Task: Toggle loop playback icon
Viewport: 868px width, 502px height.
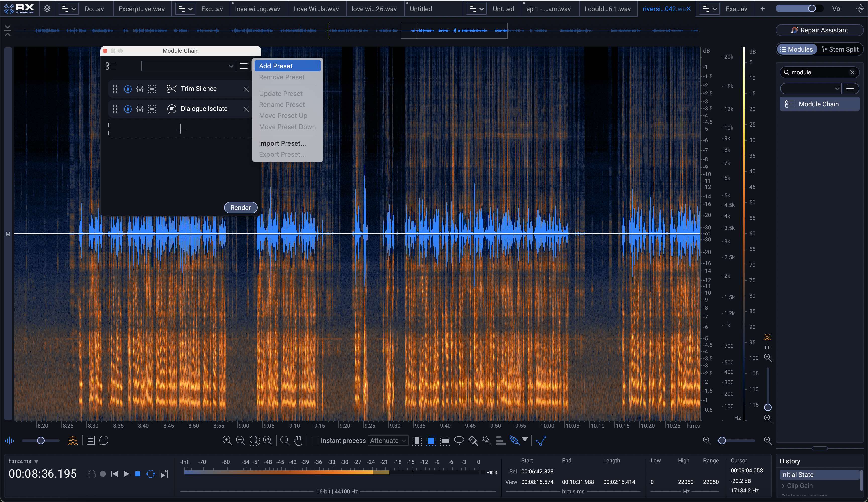Action: click(150, 474)
